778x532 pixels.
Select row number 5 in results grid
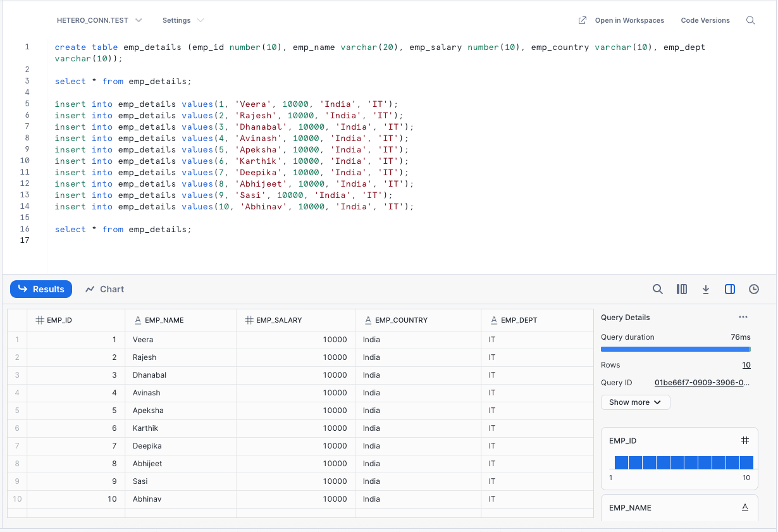pos(17,411)
